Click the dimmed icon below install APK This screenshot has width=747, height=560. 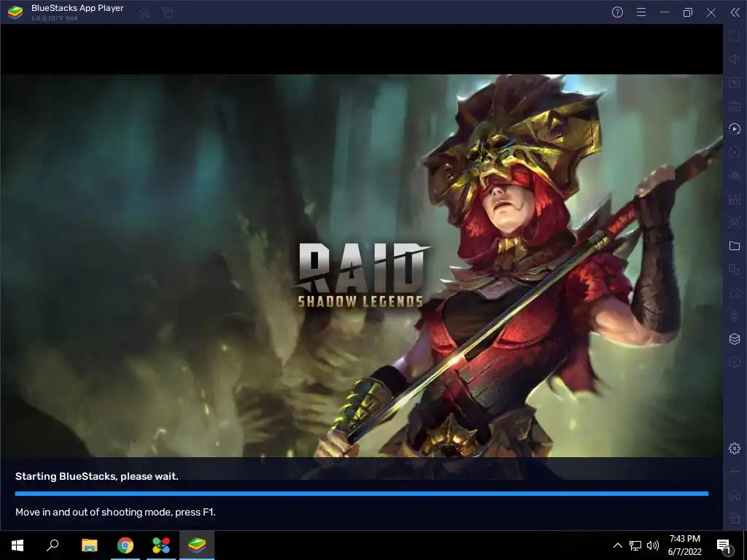point(735,199)
